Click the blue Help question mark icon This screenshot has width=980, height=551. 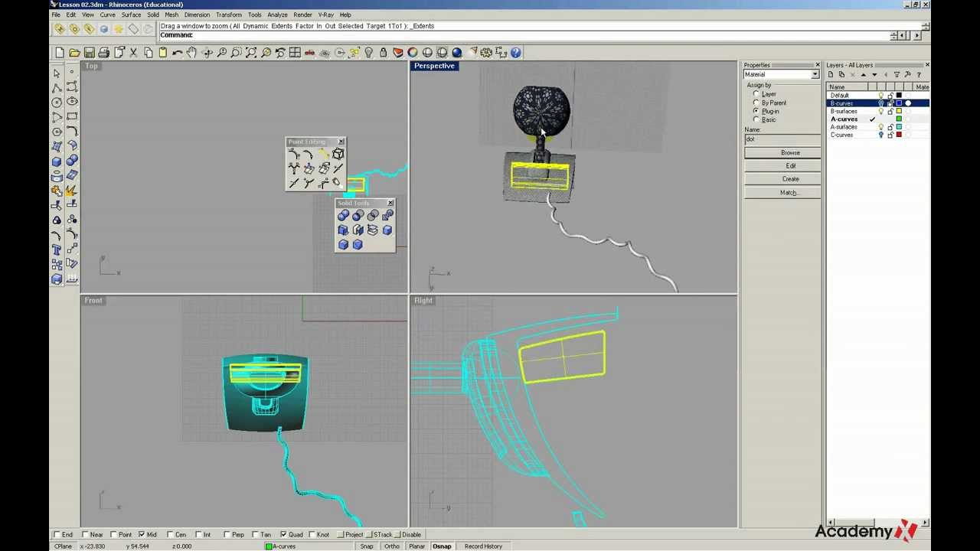[x=516, y=53]
